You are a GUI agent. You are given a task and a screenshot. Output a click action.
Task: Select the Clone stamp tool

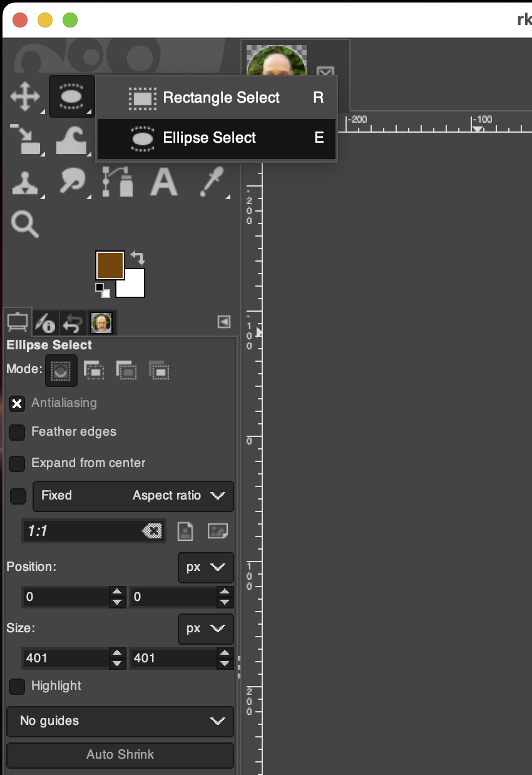pos(25,182)
